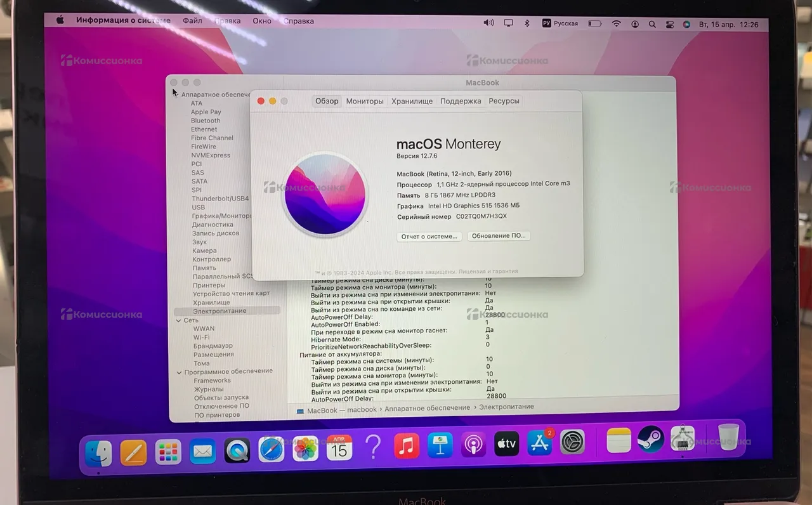Open the question mark Dock item
Viewport: 812px width, 505px height.
point(373,447)
